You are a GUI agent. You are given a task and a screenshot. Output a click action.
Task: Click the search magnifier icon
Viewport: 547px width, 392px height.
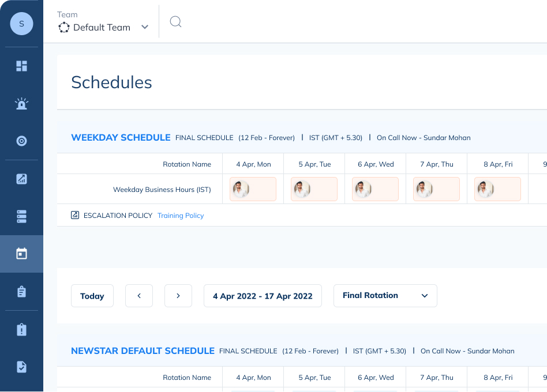tap(175, 21)
